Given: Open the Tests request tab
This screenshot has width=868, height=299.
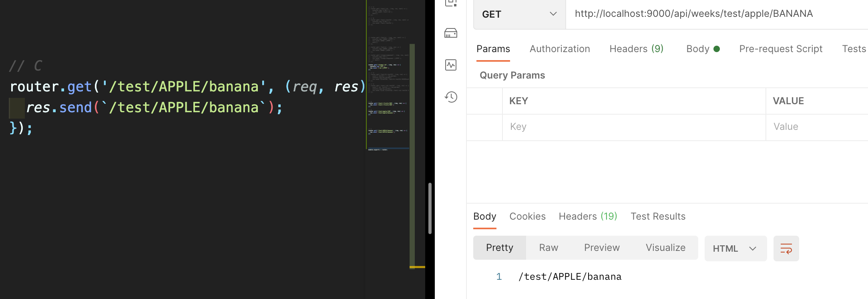Looking at the screenshot, I should (x=854, y=49).
